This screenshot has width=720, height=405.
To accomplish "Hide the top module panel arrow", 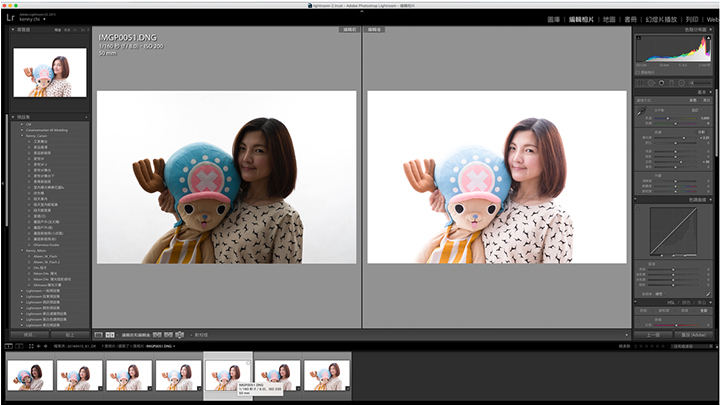I will (x=362, y=11).
